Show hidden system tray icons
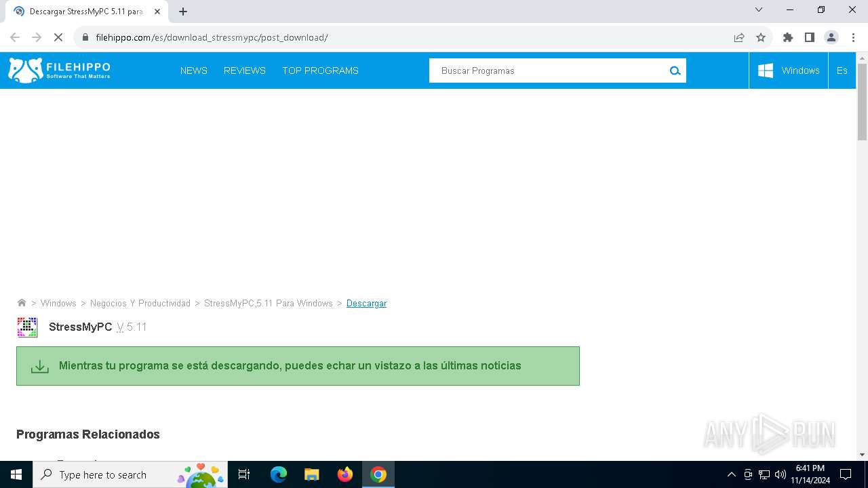The image size is (868, 488). click(x=731, y=474)
